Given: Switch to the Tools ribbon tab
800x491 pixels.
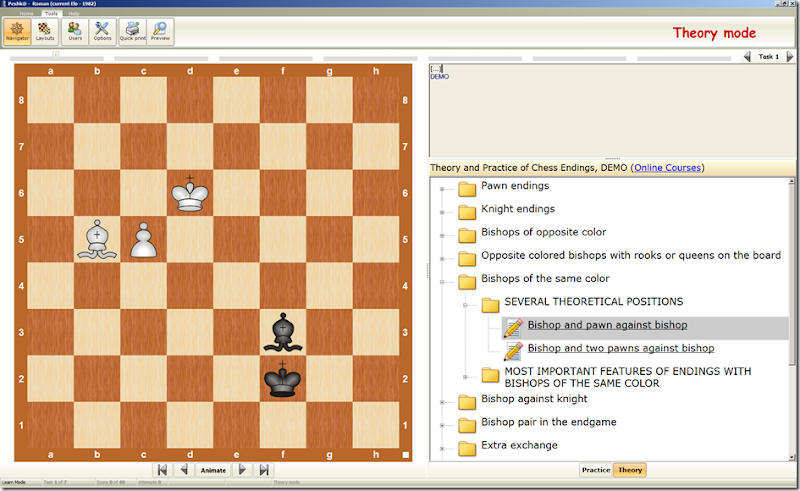Looking at the screenshot, I should click(51, 13).
